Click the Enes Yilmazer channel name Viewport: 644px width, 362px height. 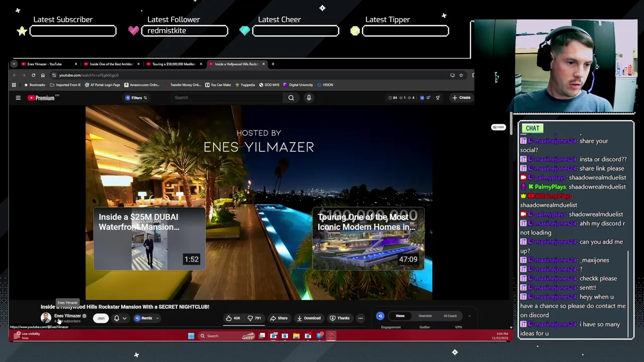pyautogui.click(x=67, y=316)
